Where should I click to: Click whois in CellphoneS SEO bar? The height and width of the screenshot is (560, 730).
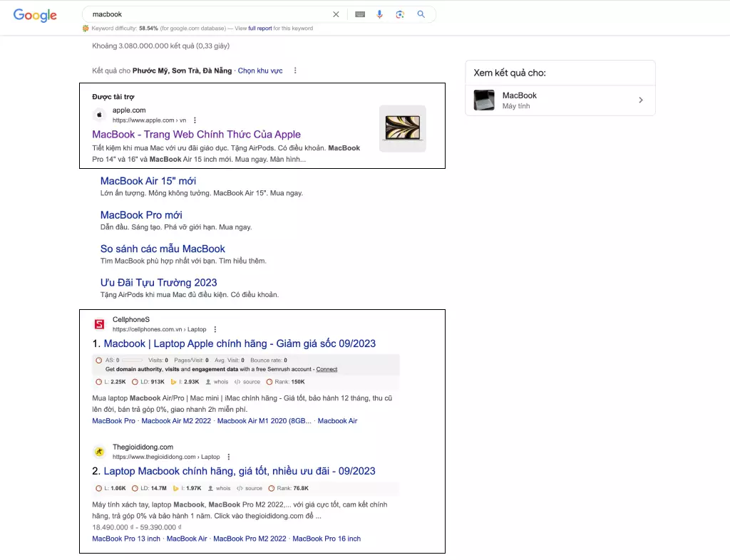217,382
